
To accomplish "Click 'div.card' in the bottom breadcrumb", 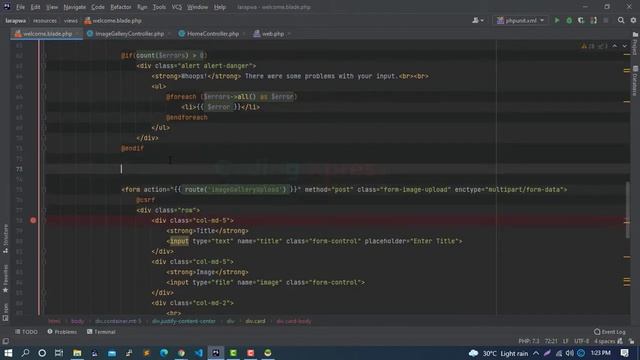I will click(255, 321).
